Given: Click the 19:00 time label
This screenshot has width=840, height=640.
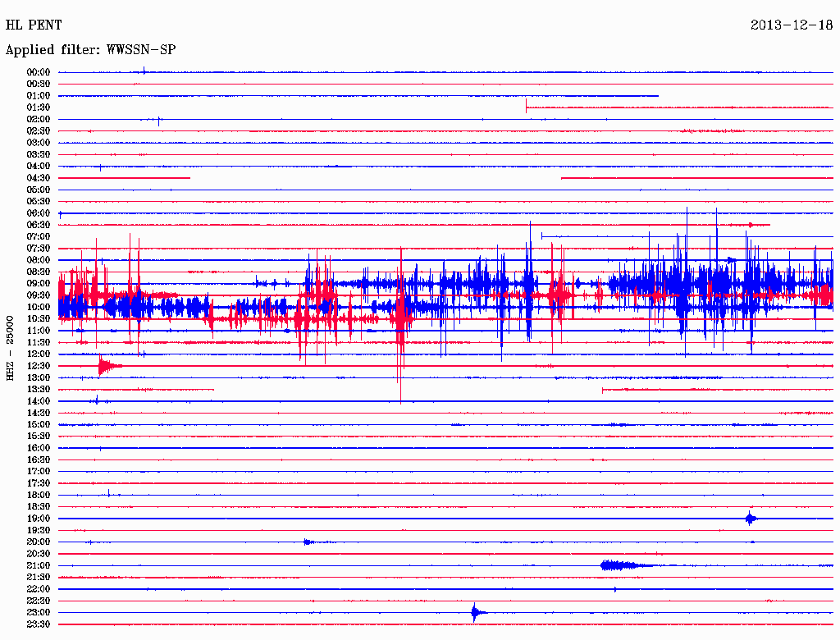Looking at the screenshot, I should 39,519.
